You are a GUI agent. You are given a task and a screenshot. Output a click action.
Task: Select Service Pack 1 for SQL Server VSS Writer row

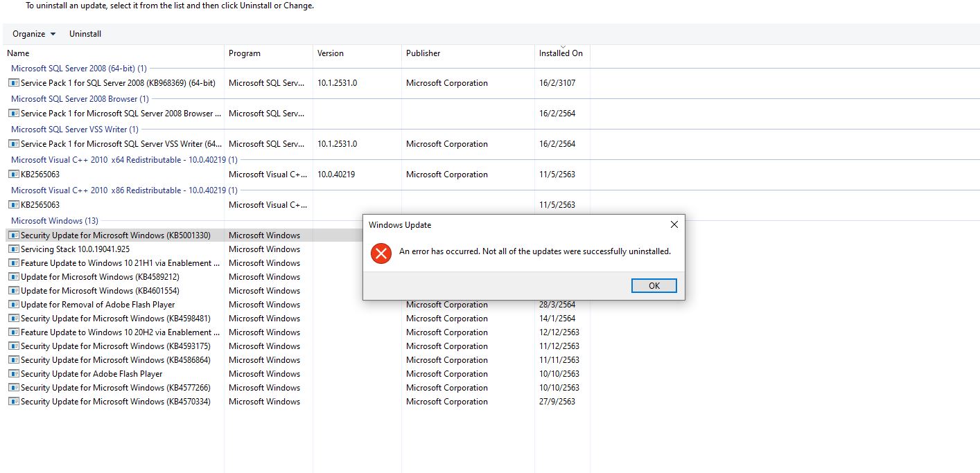pos(121,144)
